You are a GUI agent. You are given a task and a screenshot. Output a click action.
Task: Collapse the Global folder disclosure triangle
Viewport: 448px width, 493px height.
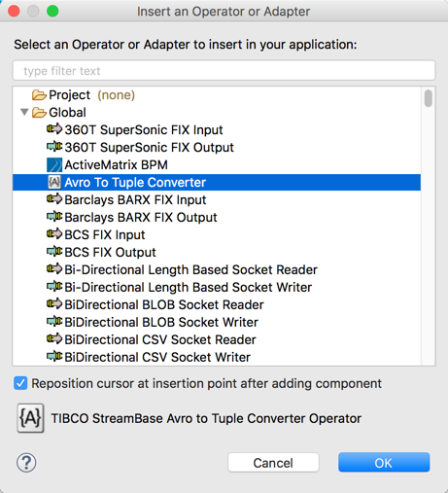click(x=24, y=112)
